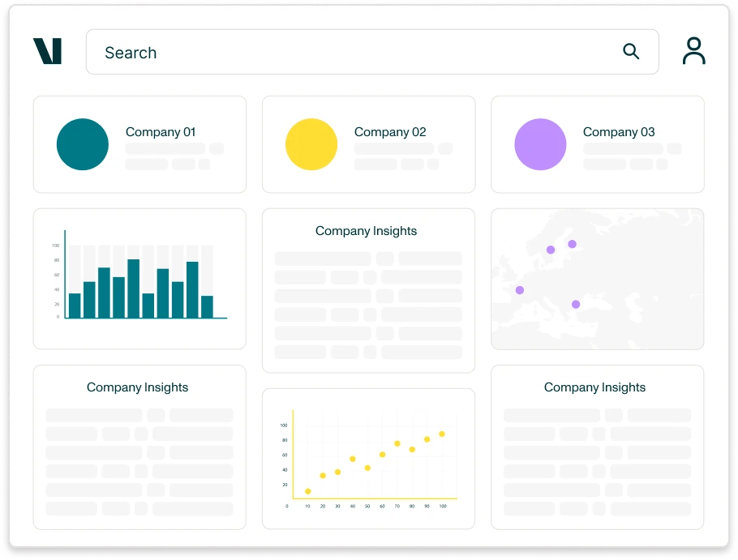Select the tallest bar in the bar chart

(134, 289)
